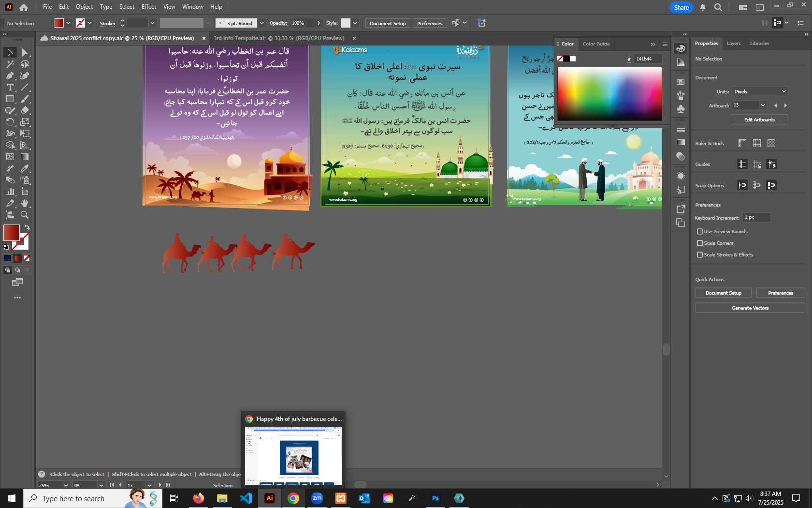Viewport: 812px width, 508px height.
Task: Toggle Smart Guides button
Action: click(x=771, y=164)
